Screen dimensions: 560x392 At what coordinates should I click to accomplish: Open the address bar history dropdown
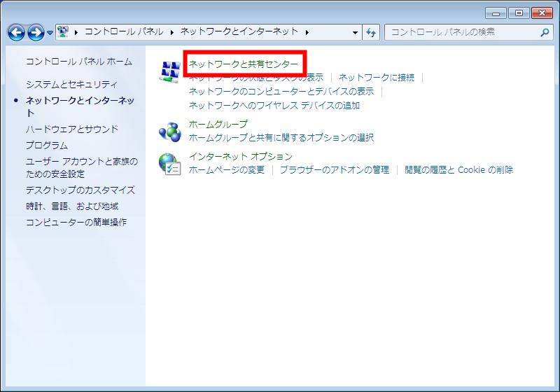point(355,32)
